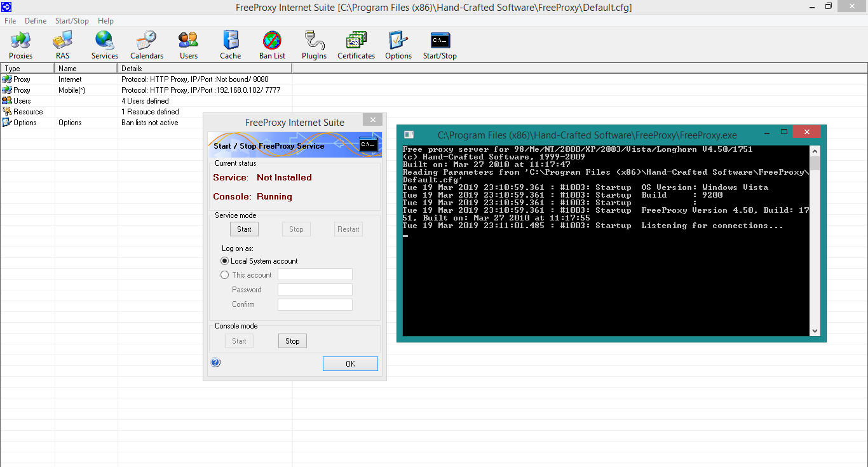This screenshot has height=467, width=868.
Task: Select the Resource row icon in list
Action: pyautogui.click(x=6, y=111)
